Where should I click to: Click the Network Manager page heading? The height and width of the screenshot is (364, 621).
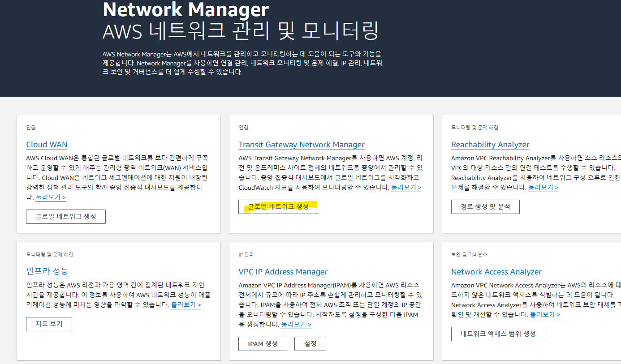point(185,9)
